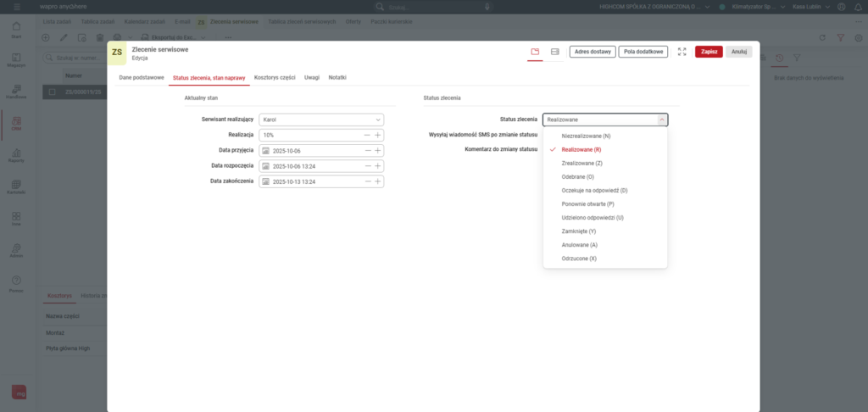Open the list settings gear icon

[x=859, y=37]
